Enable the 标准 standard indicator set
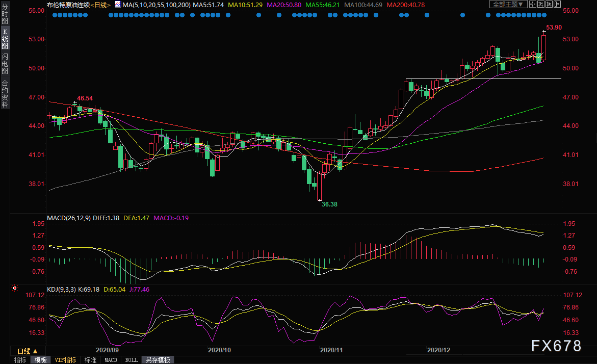The image size is (597, 364). pos(90,360)
